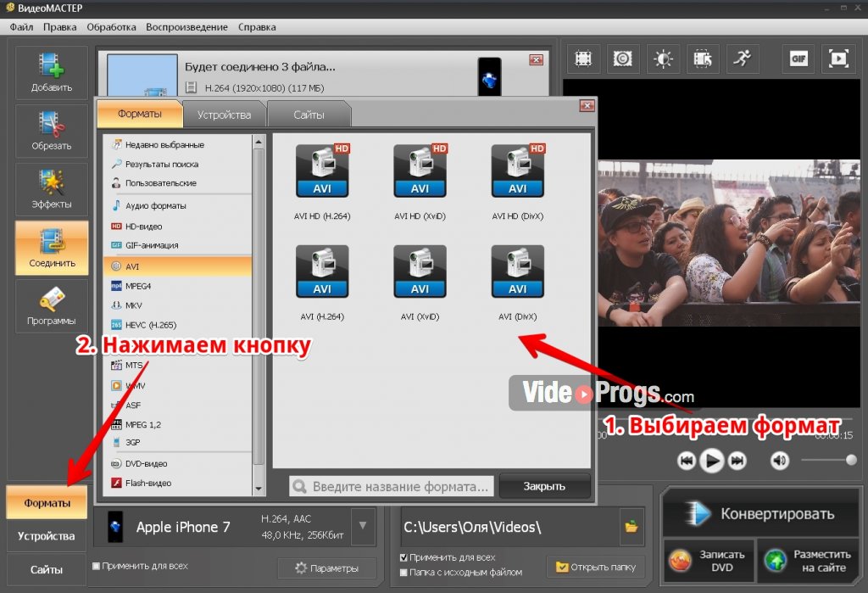
Task: Uncheck Применить для всех under the output path
Action: point(403,557)
